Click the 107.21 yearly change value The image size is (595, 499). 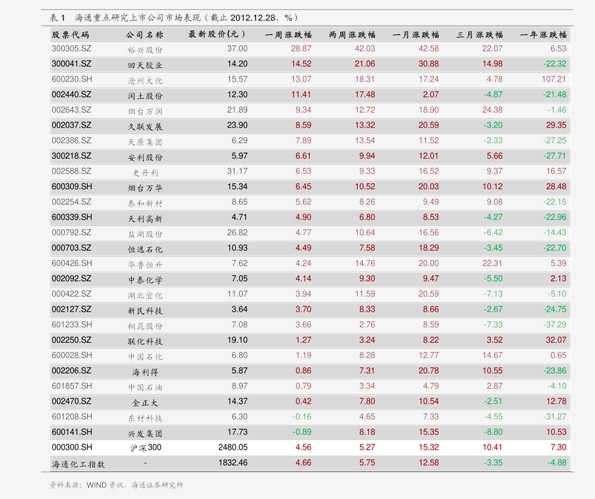554,79
